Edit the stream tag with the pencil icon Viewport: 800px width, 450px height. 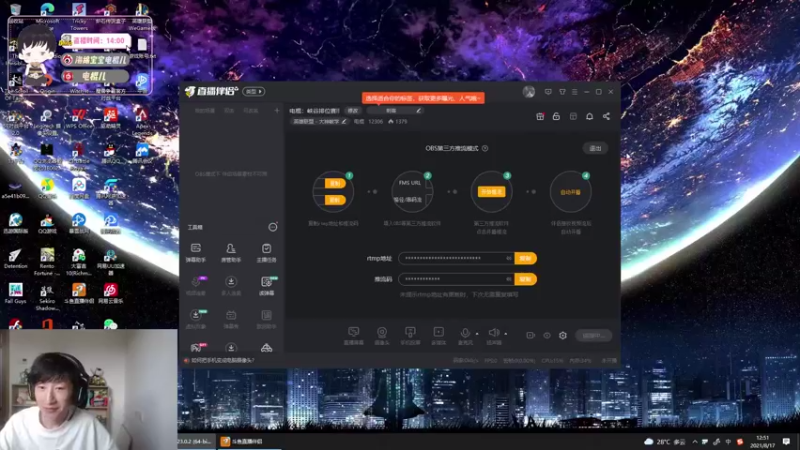(x=418, y=110)
